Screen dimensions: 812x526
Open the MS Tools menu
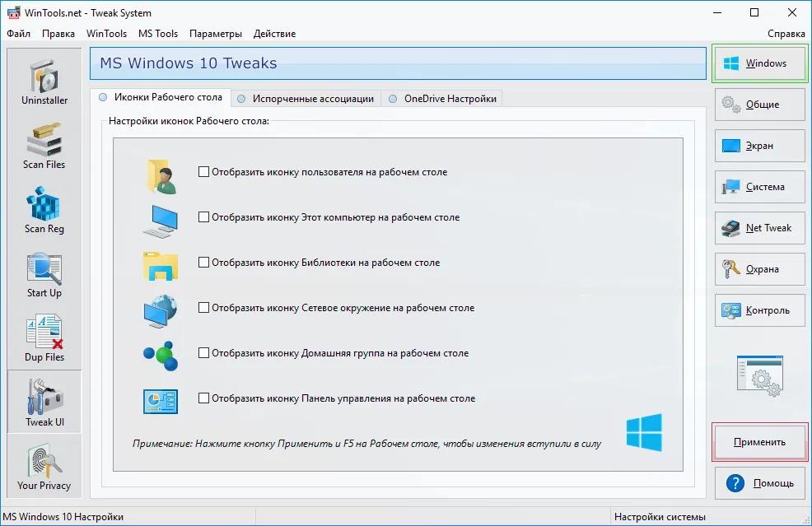(158, 34)
